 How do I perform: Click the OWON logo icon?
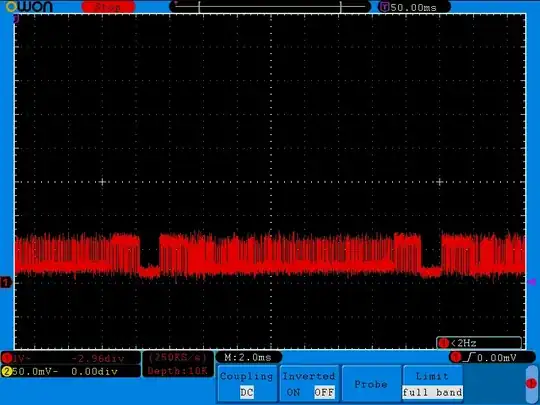click(x=29, y=7)
